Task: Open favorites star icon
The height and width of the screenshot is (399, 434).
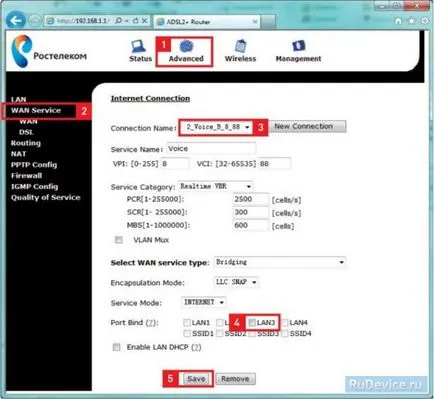Action: 412,21
